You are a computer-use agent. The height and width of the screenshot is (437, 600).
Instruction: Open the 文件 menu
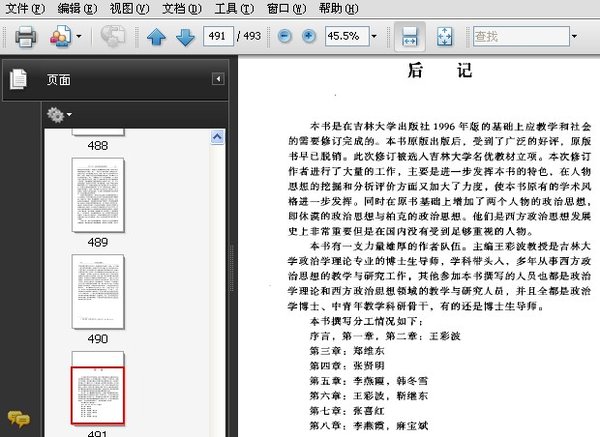coord(24,8)
